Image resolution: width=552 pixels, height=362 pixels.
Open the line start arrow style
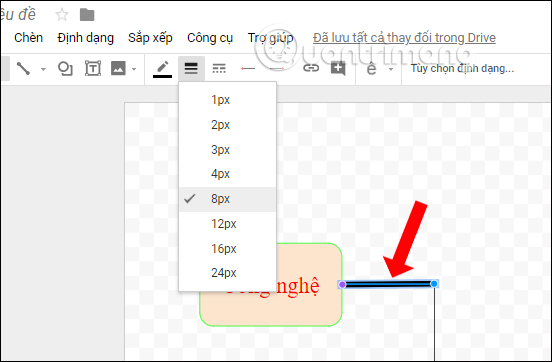tap(248, 68)
